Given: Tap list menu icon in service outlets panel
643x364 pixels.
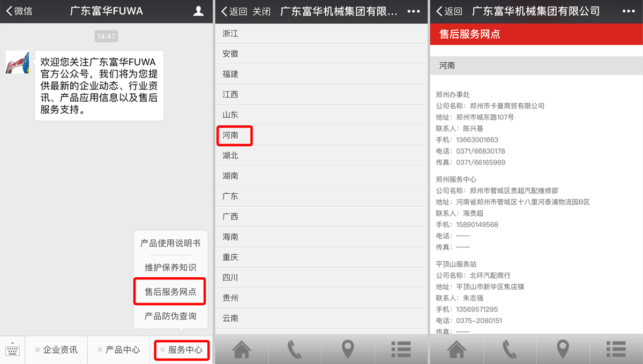Looking at the screenshot, I should (x=616, y=349).
